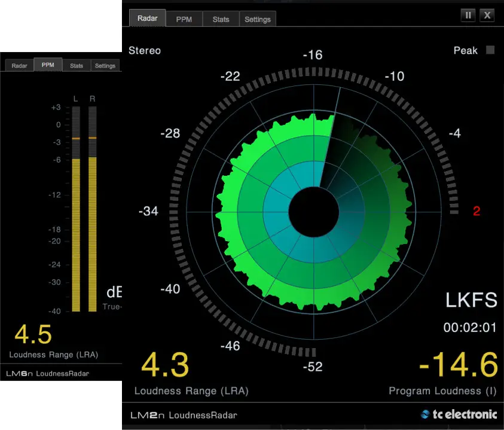Click the left channel L peak meter
The image size is (504, 430).
[76, 209]
